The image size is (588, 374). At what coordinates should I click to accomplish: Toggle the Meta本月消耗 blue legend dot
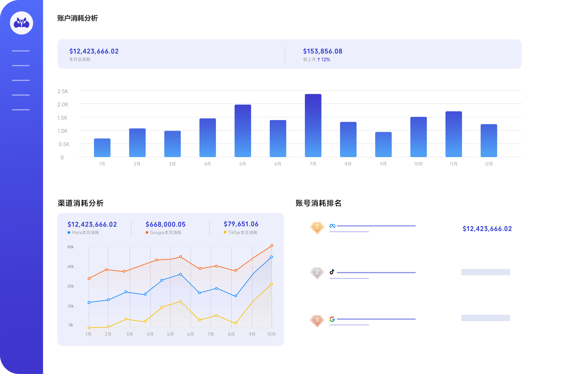(69, 232)
